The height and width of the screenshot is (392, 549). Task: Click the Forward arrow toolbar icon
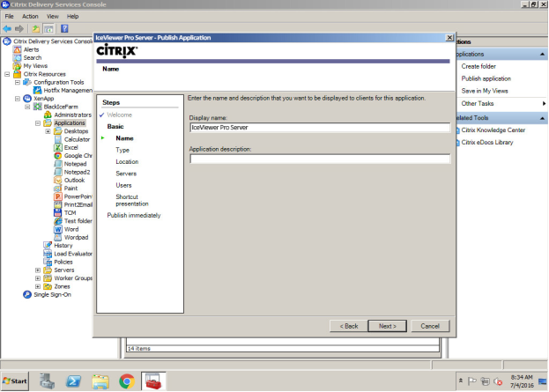click(19, 29)
